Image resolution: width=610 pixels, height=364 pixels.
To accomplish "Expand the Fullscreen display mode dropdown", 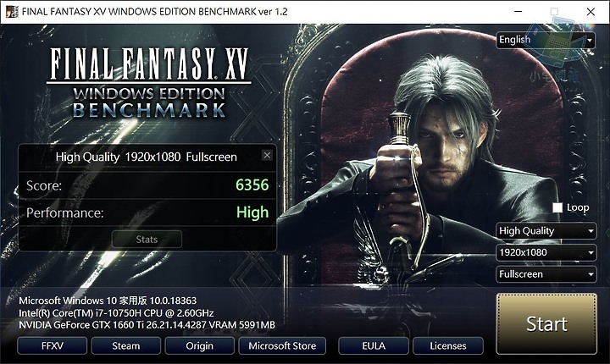I will point(546,274).
